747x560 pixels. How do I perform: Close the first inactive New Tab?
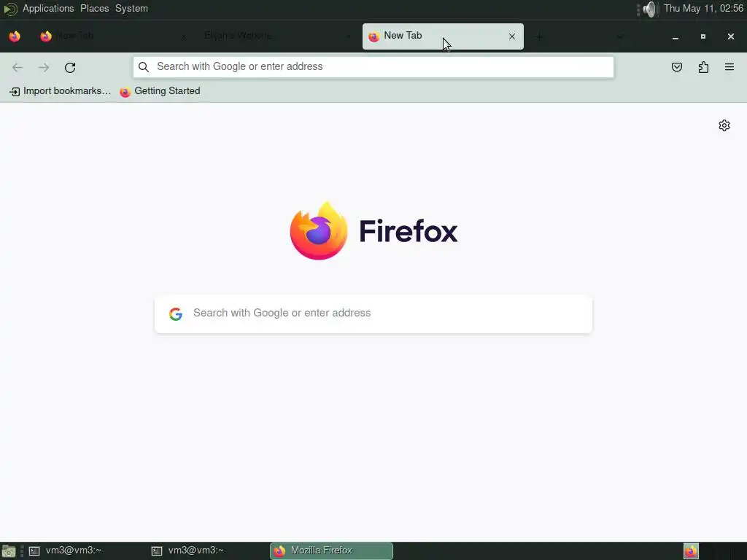point(183,36)
